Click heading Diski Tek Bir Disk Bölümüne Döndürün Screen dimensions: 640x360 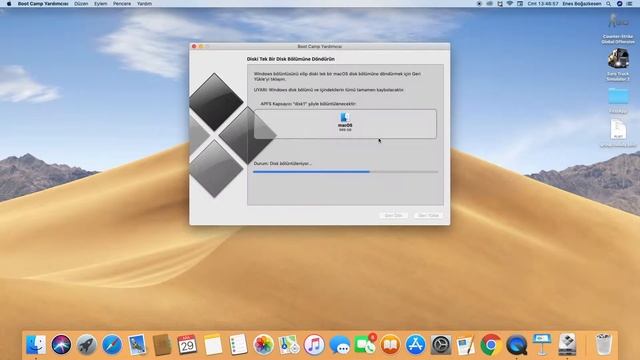291,59
